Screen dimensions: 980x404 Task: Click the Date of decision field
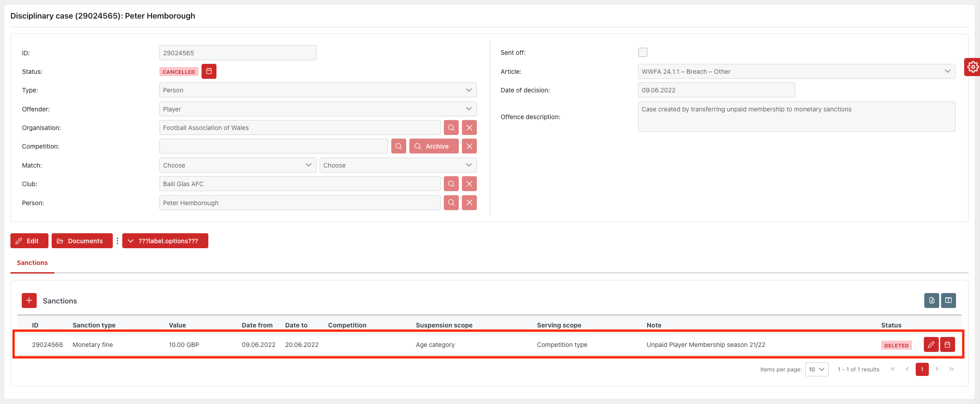point(716,90)
